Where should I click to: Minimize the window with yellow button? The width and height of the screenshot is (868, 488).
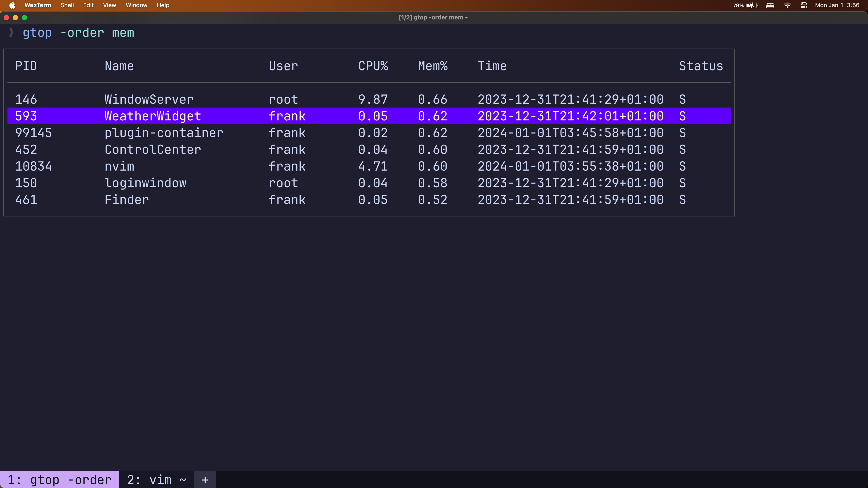15,18
